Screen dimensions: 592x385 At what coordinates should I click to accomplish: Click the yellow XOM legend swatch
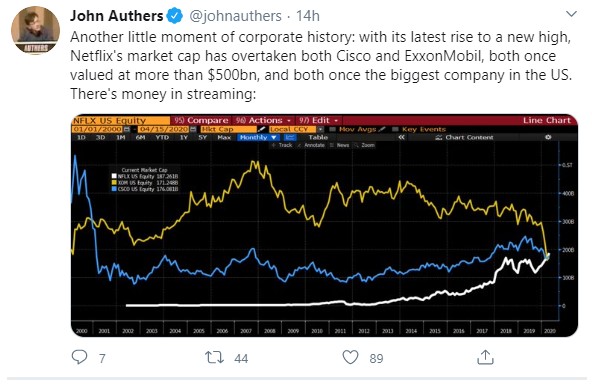(114, 183)
